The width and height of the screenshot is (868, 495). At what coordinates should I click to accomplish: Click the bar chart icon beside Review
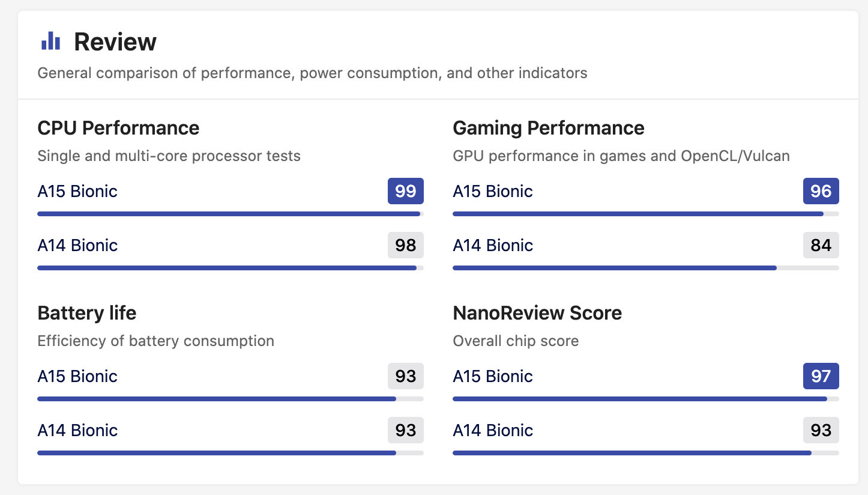click(50, 41)
